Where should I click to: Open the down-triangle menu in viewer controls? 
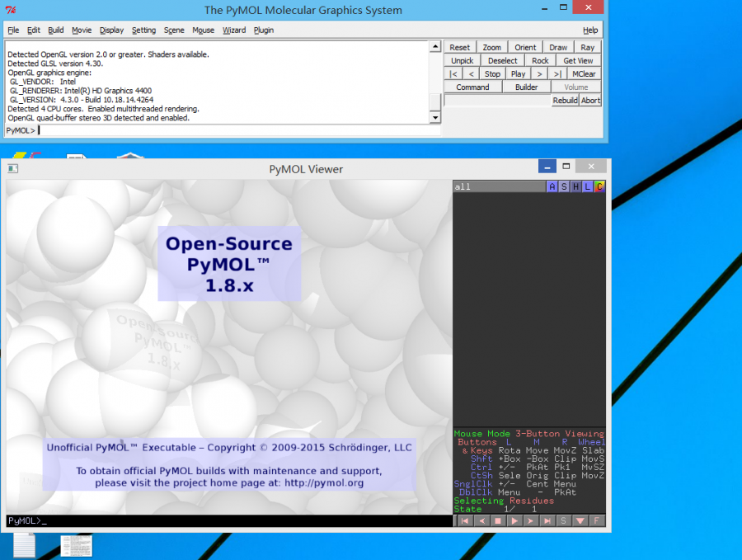580,520
